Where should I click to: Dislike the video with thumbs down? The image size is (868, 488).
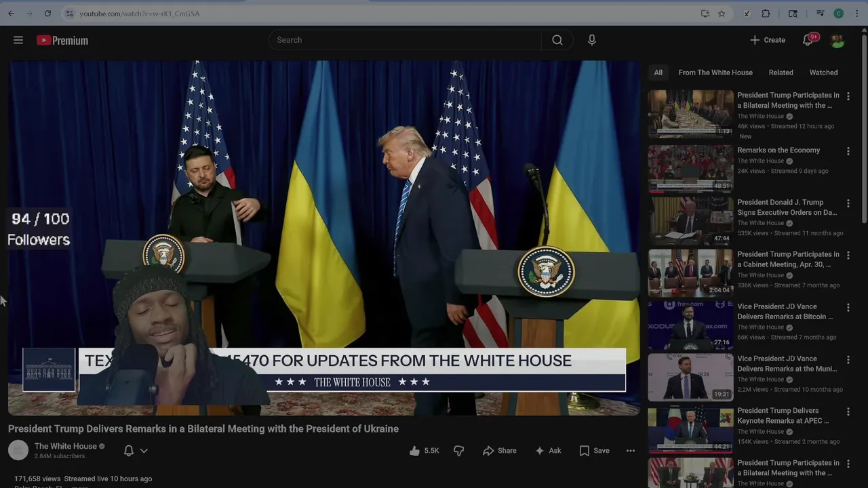tap(459, 451)
